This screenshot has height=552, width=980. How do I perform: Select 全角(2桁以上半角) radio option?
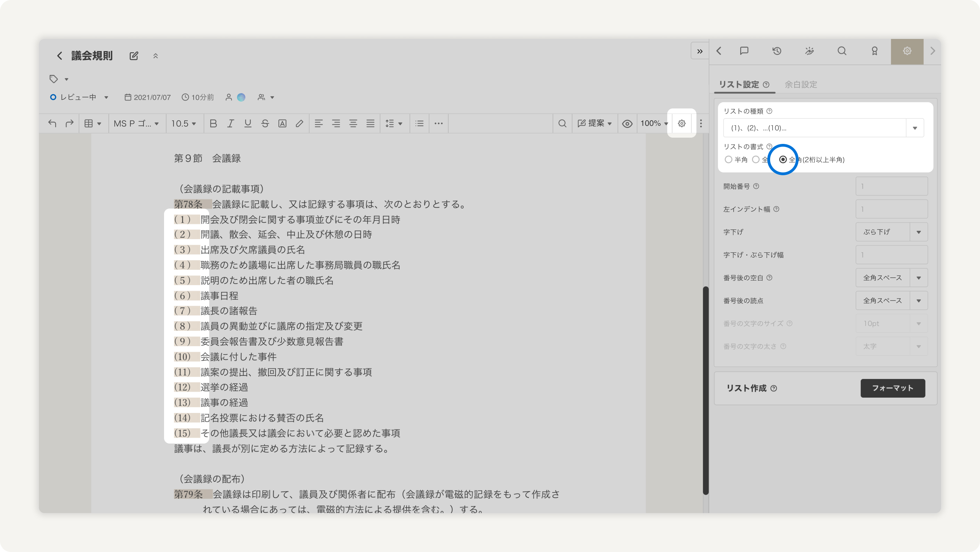click(783, 160)
